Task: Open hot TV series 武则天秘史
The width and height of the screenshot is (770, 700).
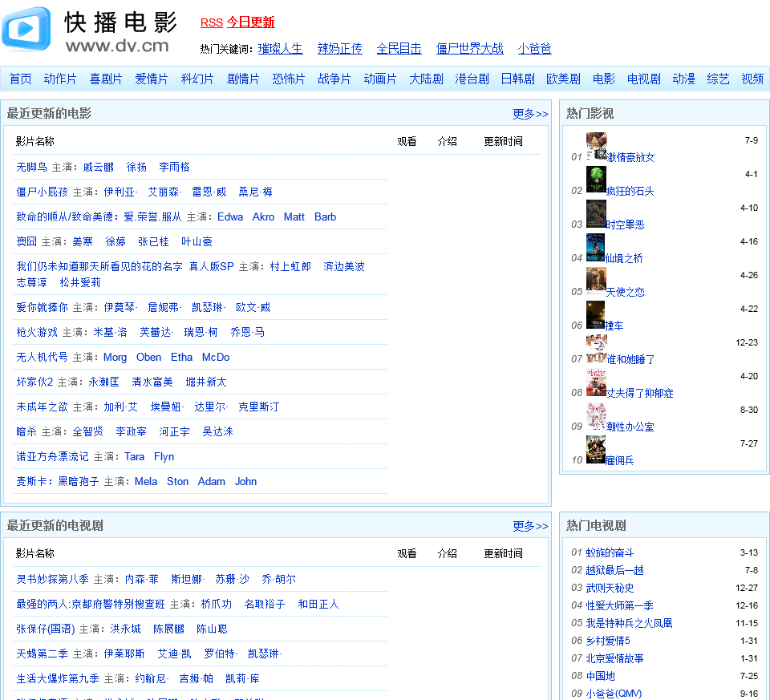Action: (610, 588)
